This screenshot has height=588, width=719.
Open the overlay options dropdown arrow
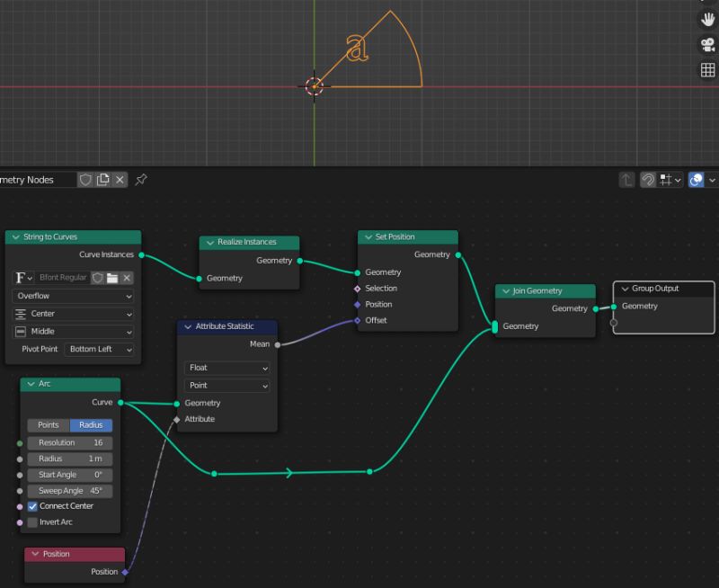pyautogui.click(x=713, y=180)
